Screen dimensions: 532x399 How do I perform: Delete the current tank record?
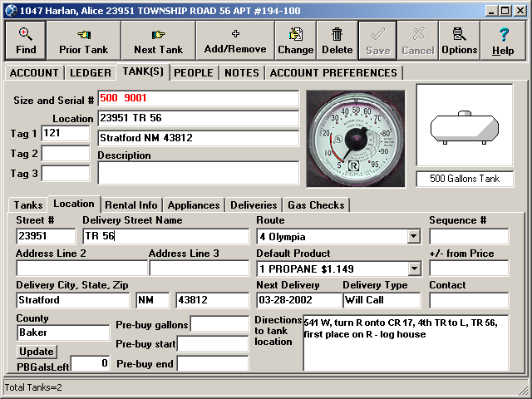[337, 40]
